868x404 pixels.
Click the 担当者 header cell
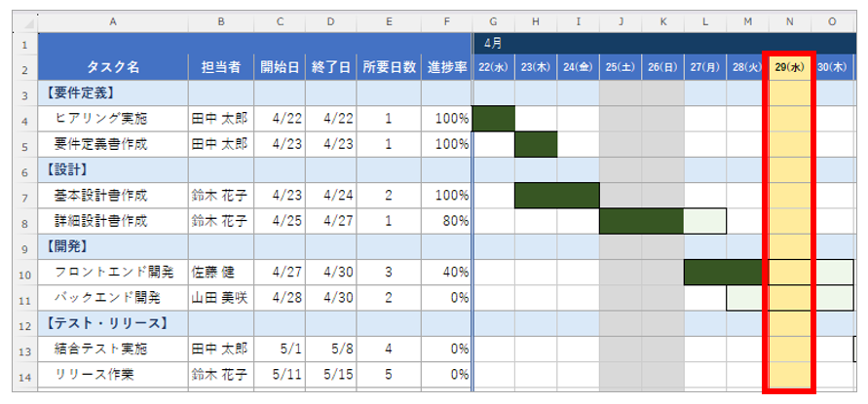221,67
